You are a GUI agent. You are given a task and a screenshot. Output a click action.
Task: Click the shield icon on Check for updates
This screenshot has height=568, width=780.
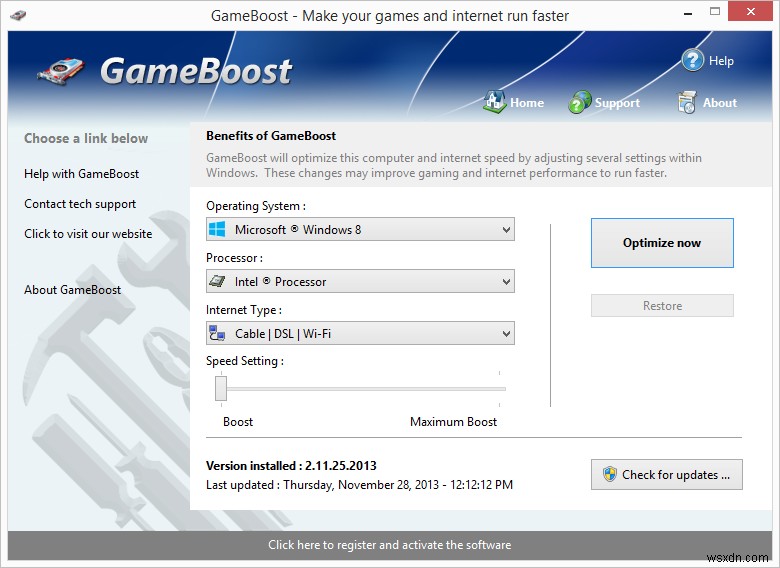pos(609,474)
